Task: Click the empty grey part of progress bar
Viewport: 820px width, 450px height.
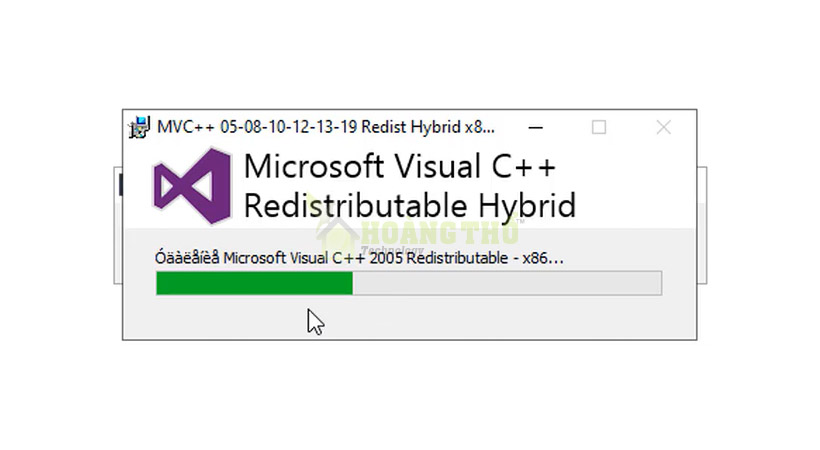Action: coord(507,283)
